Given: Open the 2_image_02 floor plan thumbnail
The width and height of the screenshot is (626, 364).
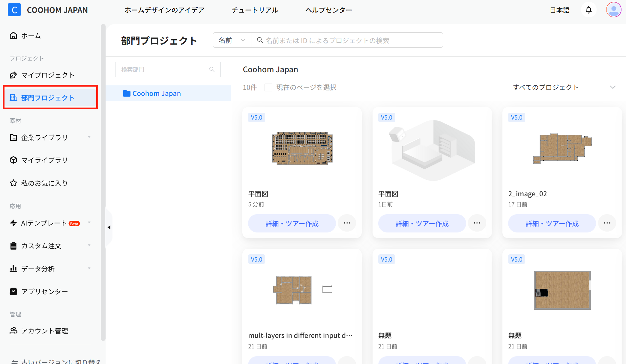Looking at the screenshot, I should 562,148.
